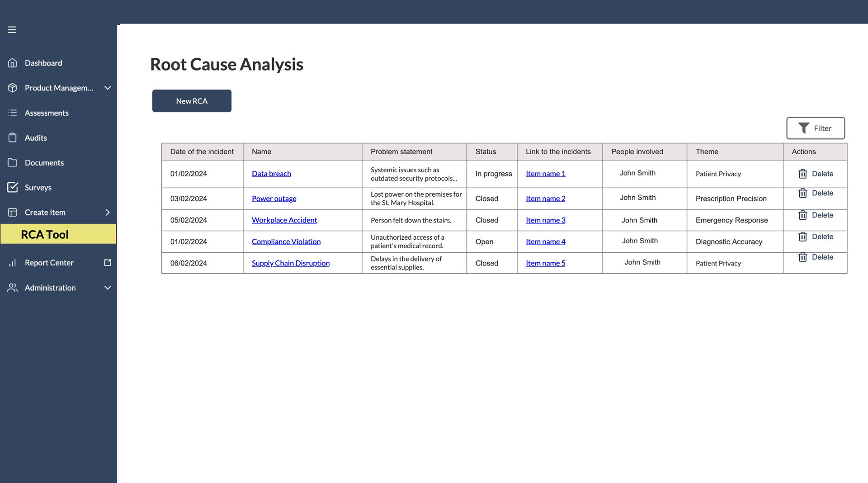Click trash icon for Supply Chain Disruption row
868x483 pixels.
click(802, 257)
